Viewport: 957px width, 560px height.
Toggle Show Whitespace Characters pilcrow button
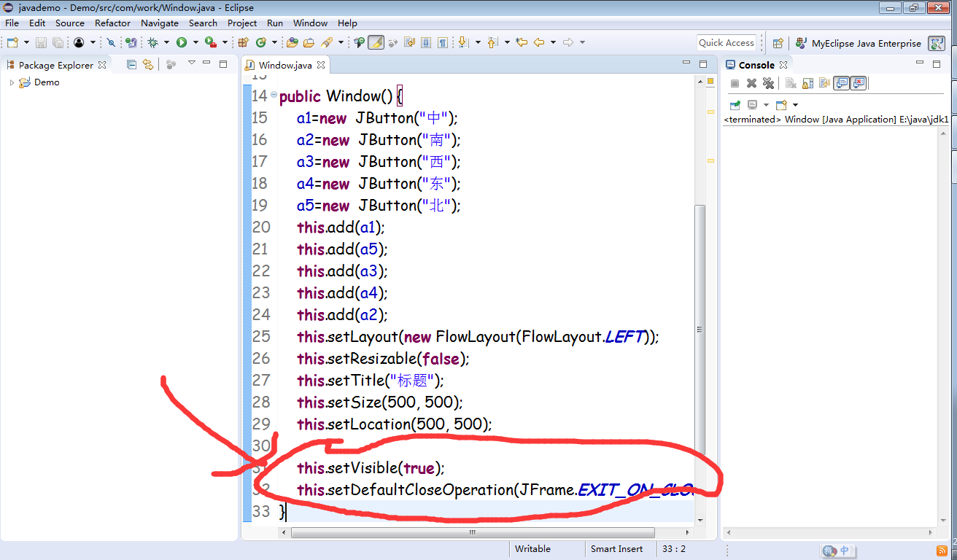pyautogui.click(x=442, y=42)
